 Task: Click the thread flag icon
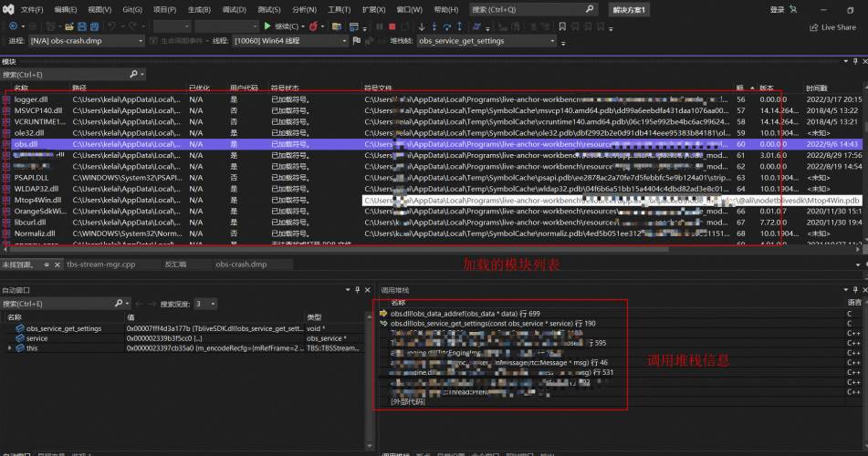point(357,40)
